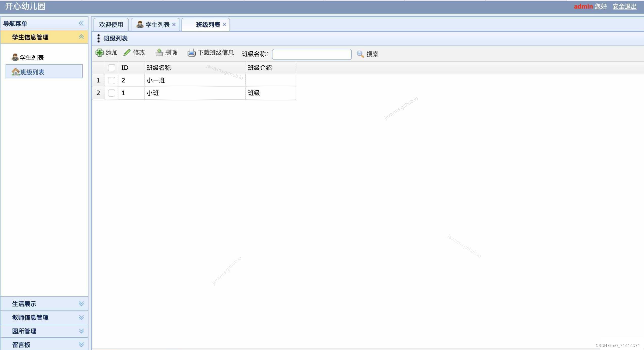Click the green plus Add icon
The image size is (644, 350).
[99, 53]
